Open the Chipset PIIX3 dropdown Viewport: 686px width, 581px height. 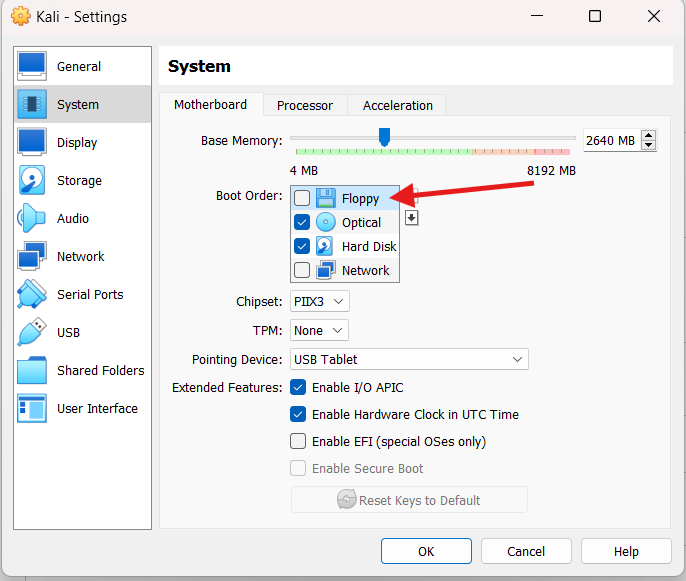point(320,301)
